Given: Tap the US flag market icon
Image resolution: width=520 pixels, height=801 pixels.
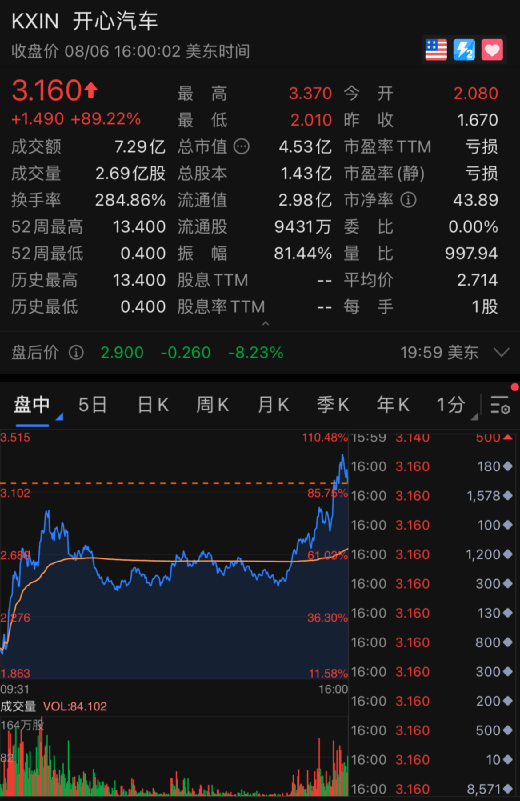Looking at the screenshot, I should (x=436, y=50).
